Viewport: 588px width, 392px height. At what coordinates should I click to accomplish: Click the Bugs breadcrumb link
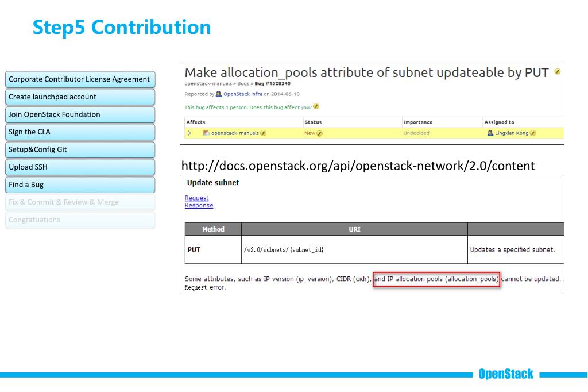coord(243,83)
